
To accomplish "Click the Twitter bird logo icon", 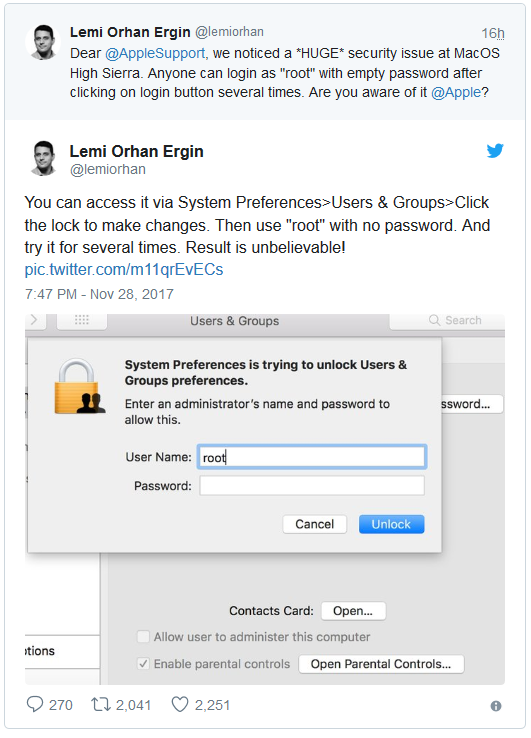I will [495, 151].
